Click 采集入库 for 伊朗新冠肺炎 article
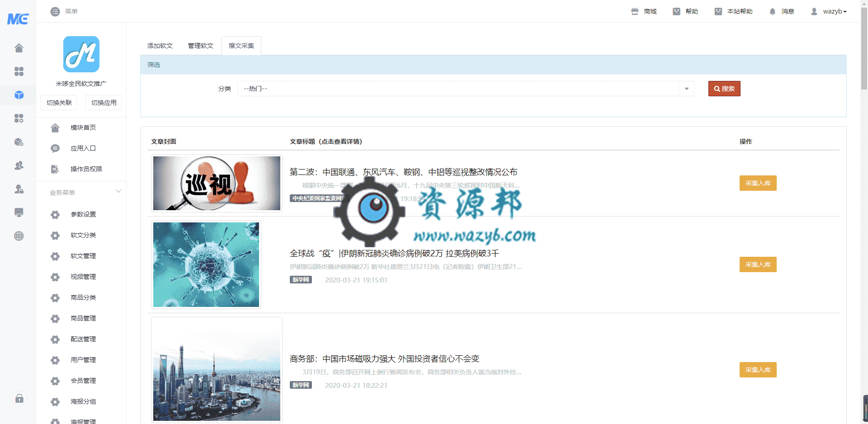Viewport: 868px width, 424px height. click(x=758, y=264)
